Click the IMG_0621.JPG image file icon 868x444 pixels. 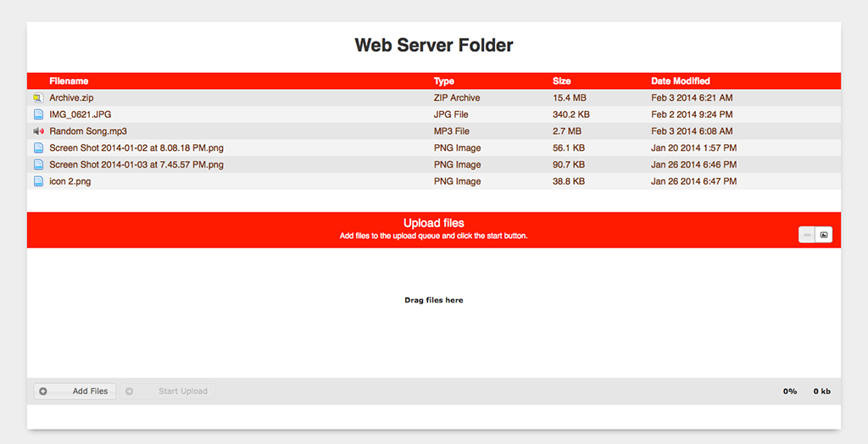pos(38,114)
